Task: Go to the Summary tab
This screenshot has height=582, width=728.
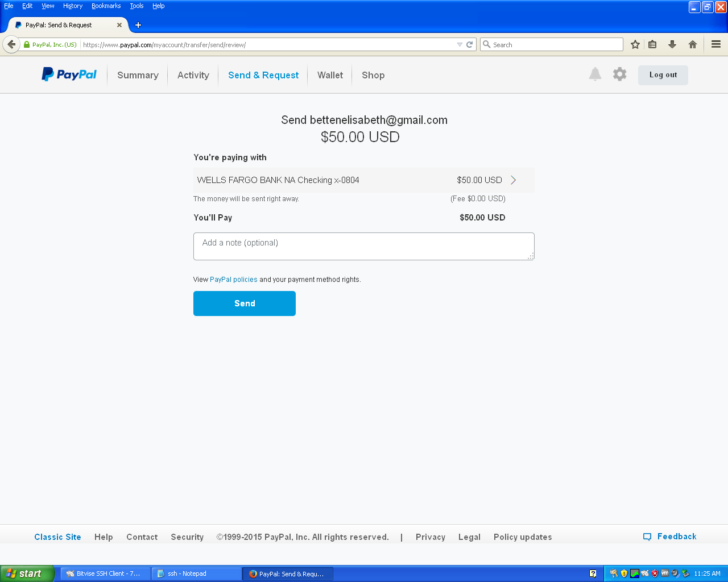Action: pos(138,75)
